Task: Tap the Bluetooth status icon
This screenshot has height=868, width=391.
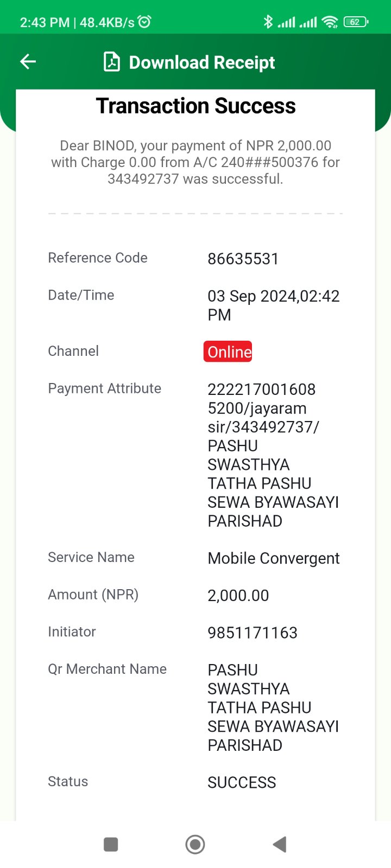Action: (268, 22)
